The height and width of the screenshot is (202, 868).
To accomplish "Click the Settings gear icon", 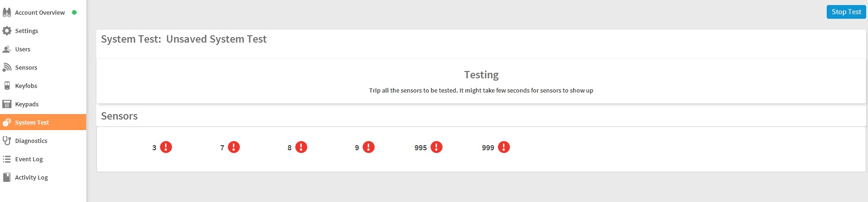I will [x=7, y=31].
